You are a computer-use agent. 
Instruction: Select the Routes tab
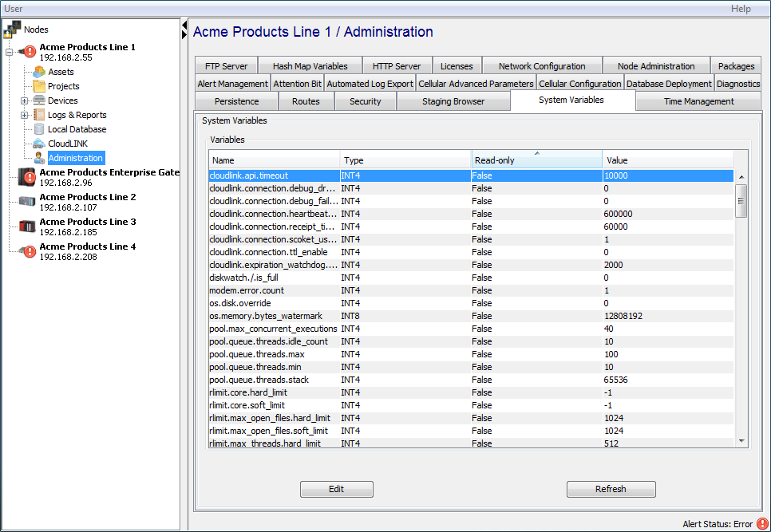tap(306, 101)
